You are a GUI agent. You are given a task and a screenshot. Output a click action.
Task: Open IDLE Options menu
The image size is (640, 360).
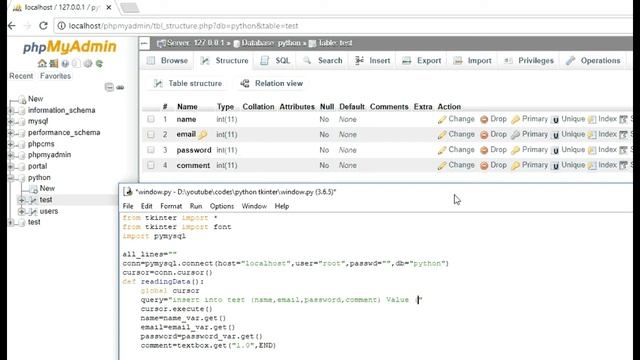(x=222, y=206)
